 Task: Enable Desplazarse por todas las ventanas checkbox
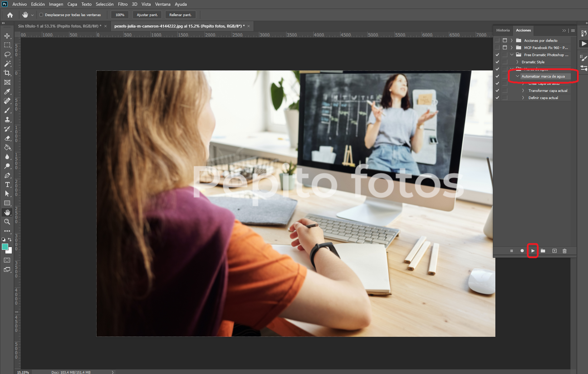pos(41,15)
